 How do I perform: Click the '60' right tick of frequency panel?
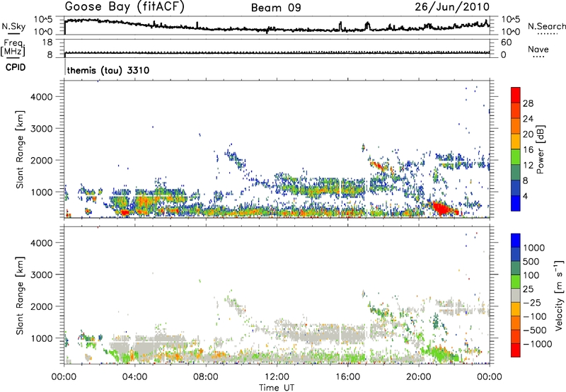pyautogui.click(x=506, y=42)
